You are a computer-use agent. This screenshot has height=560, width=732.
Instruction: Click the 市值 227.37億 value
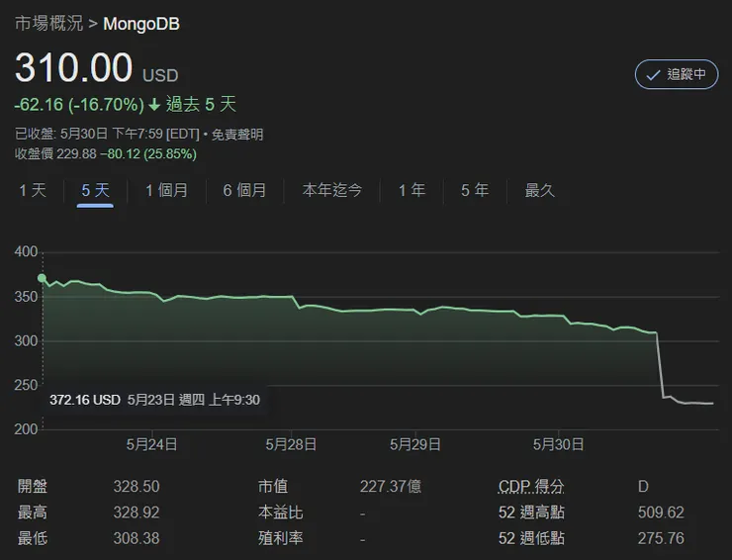(x=391, y=487)
